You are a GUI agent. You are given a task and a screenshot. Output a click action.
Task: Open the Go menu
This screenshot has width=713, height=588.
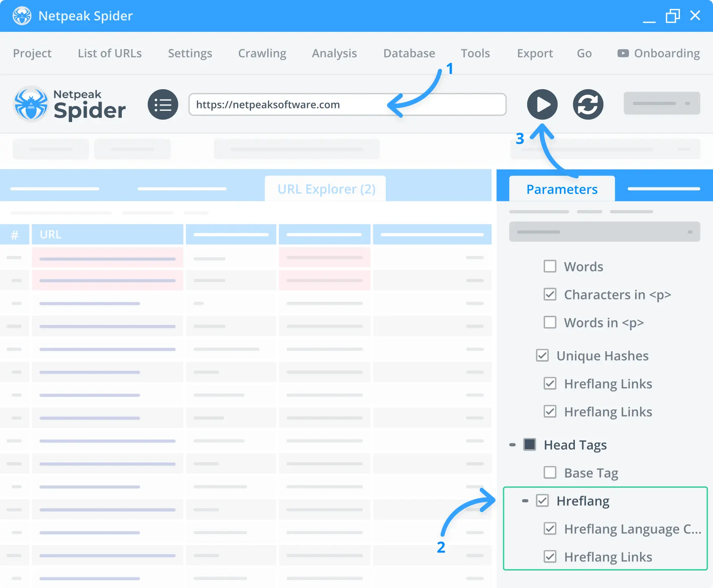[x=584, y=53]
